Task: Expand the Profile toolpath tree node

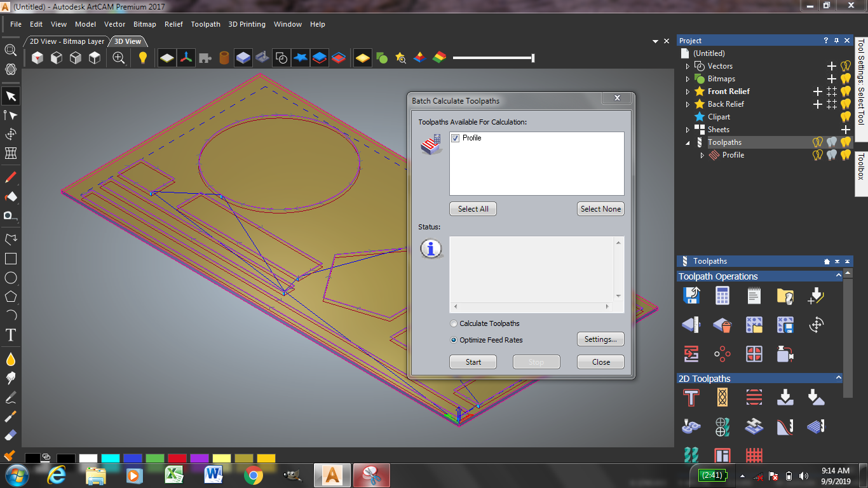Action: 702,155
